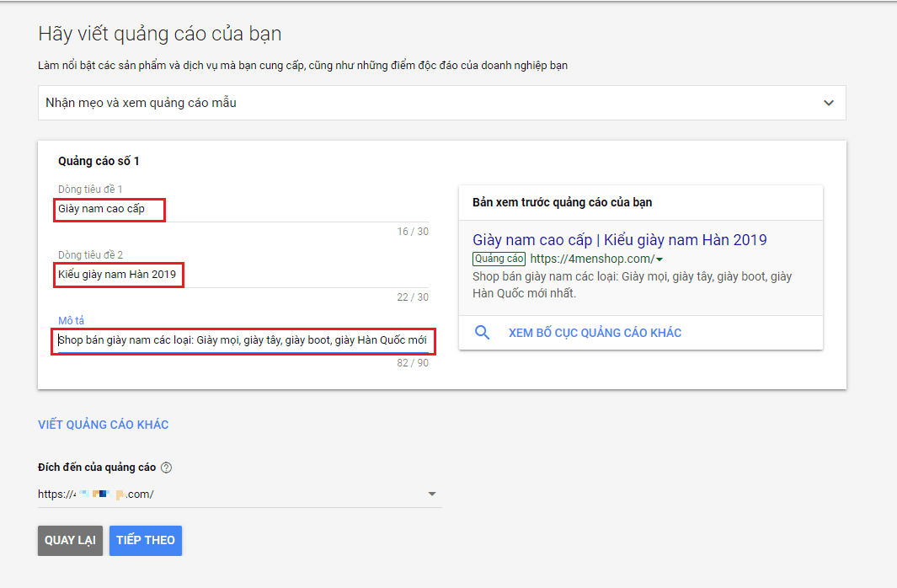Open the blue ad preview headline link
This screenshot has width=897, height=588.
tap(619, 240)
